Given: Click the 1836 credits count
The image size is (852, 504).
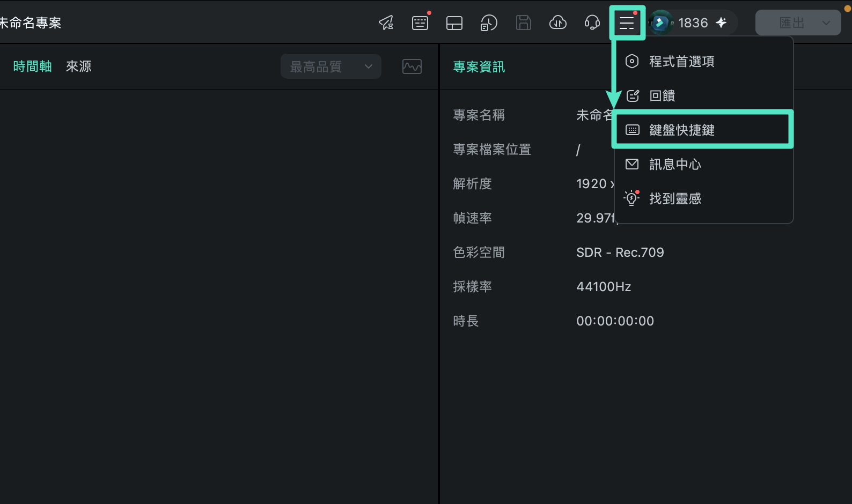Looking at the screenshot, I should click(693, 23).
